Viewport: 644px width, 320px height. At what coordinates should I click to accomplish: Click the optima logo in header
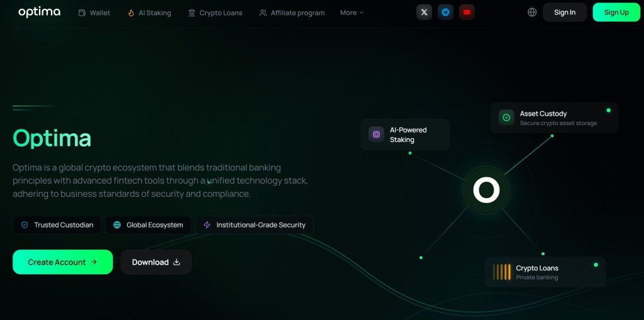(40, 13)
